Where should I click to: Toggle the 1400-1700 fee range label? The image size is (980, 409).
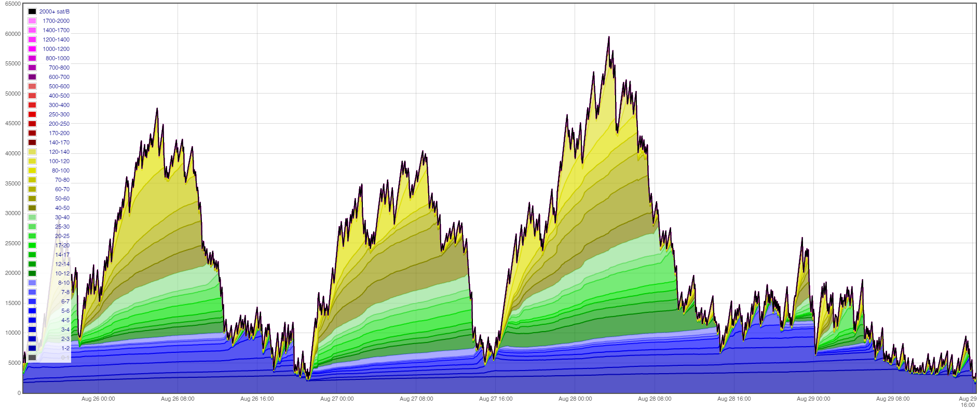[56, 30]
